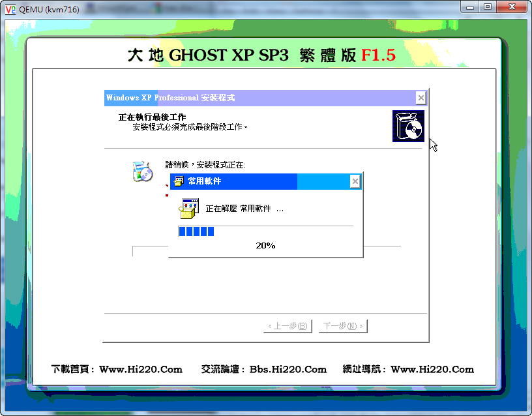Click the 請稍候，安裝程式正在 text

(205, 164)
